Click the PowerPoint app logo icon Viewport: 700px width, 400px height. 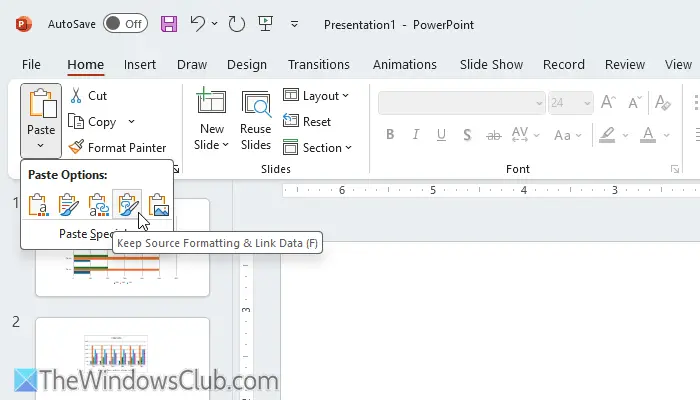click(x=24, y=24)
